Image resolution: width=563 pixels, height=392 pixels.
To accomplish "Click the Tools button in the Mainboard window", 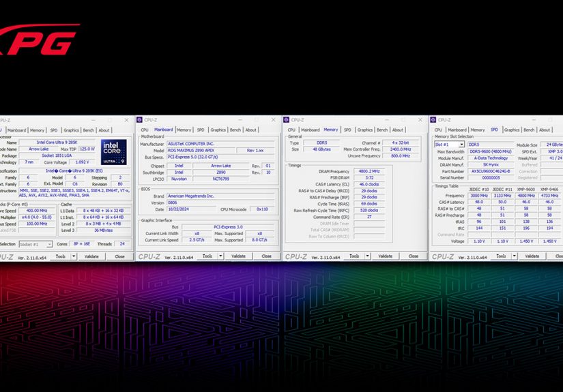I will click(x=207, y=256).
